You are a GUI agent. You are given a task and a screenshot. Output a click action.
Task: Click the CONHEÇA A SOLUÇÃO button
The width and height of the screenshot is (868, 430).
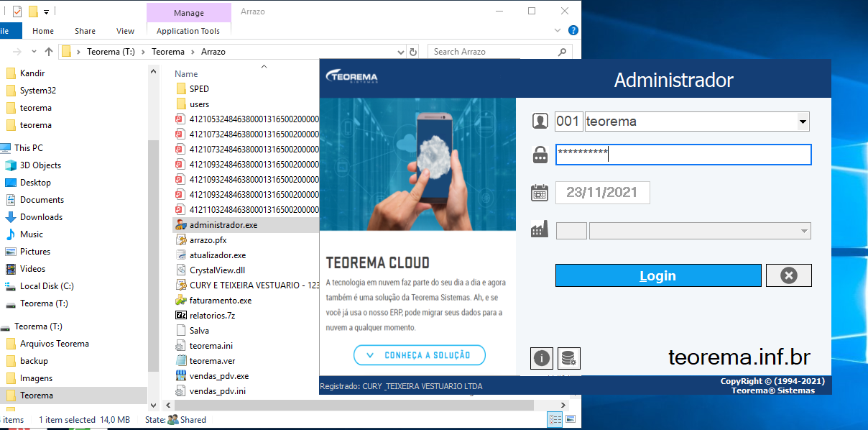click(x=420, y=355)
